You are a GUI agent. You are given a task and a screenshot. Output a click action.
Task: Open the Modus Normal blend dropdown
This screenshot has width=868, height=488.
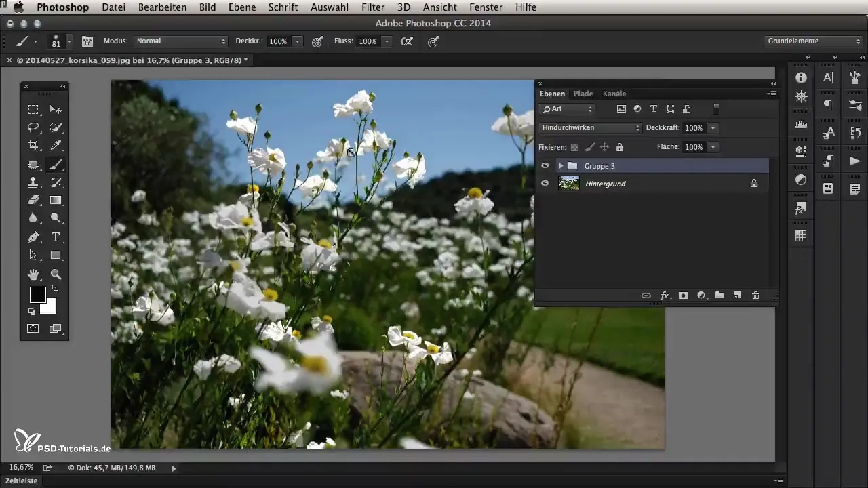point(180,41)
